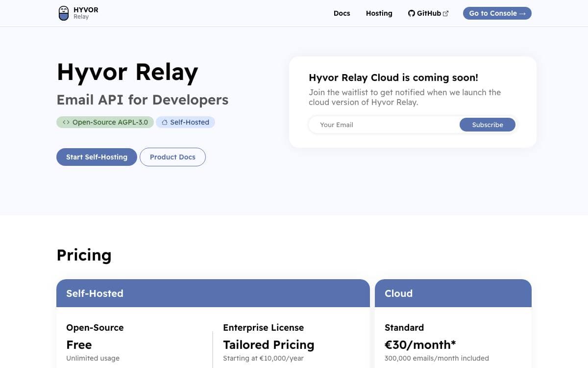Click the Enterprise License plan title
This screenshot has width=588, height=368.
point(264,328)
